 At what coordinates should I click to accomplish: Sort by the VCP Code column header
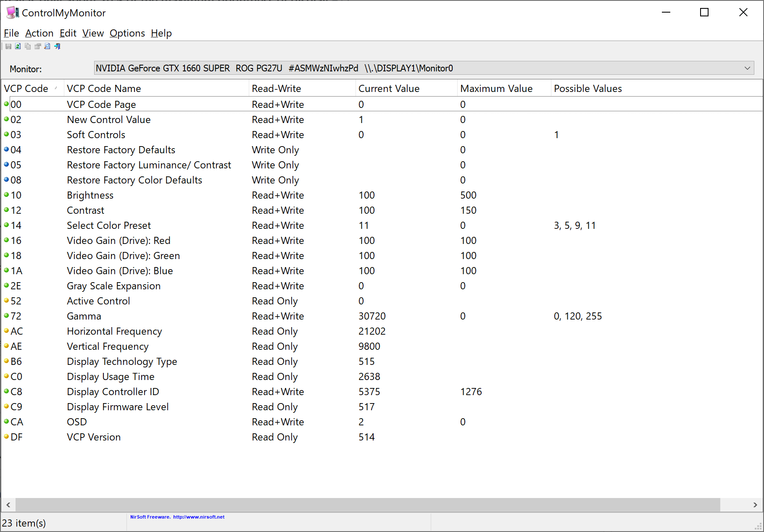[x=26, y=88]
